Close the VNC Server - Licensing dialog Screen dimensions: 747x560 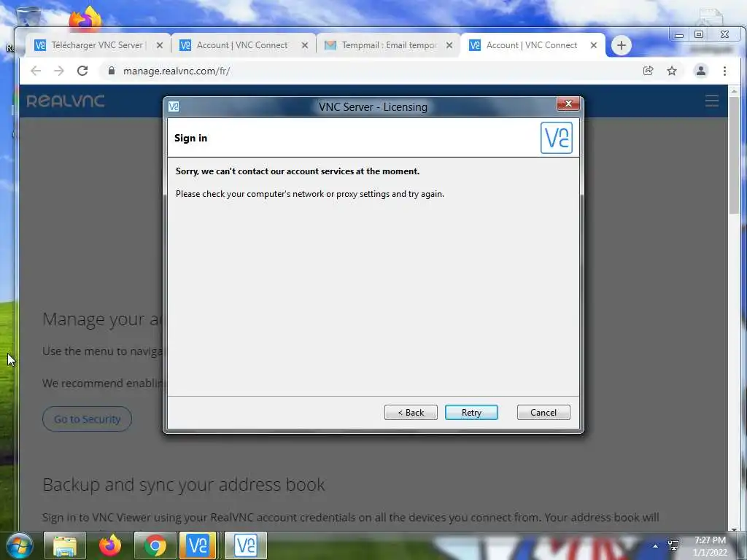tap(568, 104)
